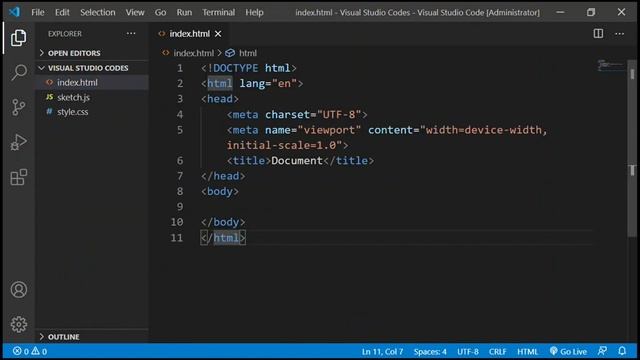Screen dimensions: 640x360
Task: Click the VS Code logo in title bar
Action: pos(14,12)
